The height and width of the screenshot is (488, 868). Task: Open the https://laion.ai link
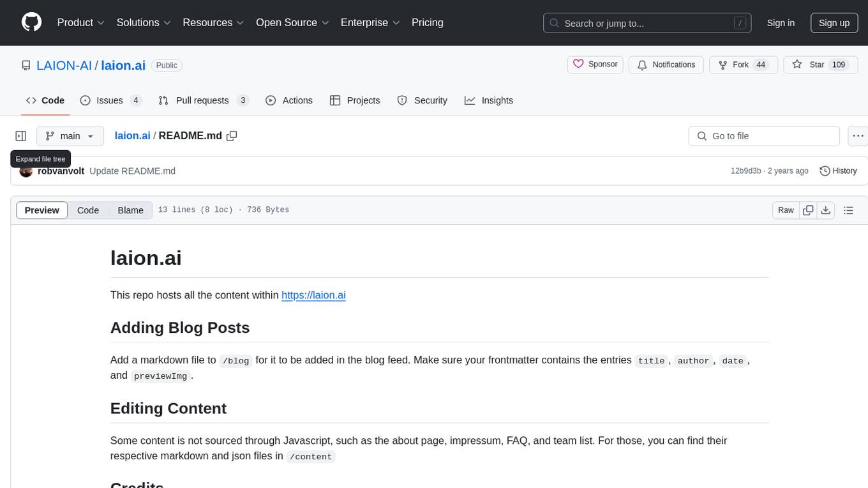pos(313,295)
